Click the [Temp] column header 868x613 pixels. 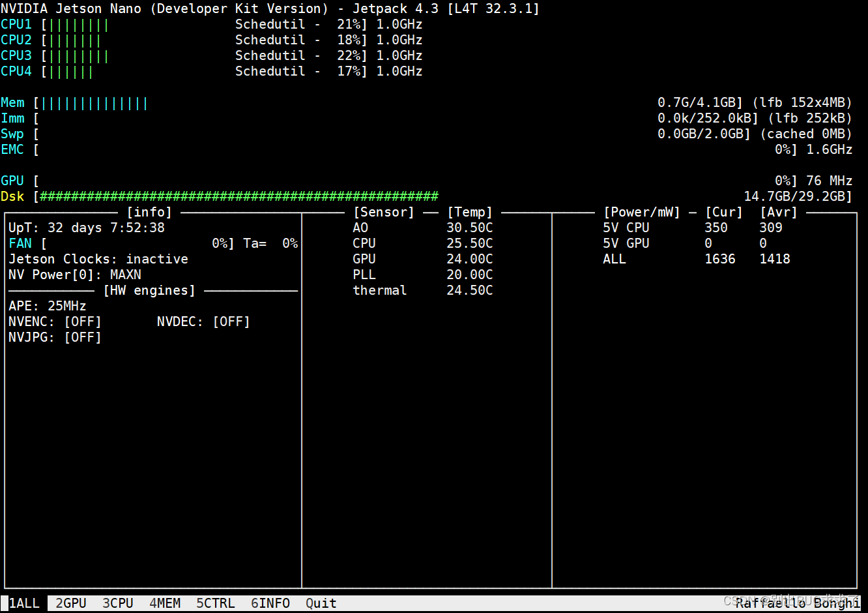(470, 212)
